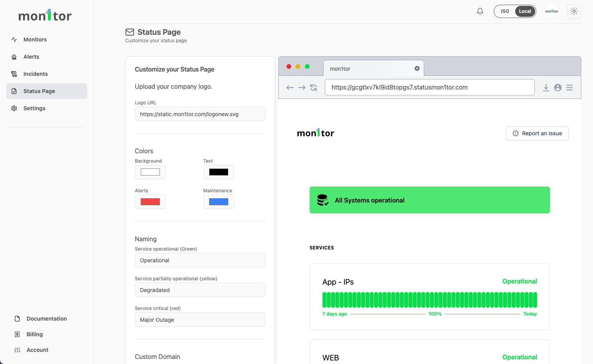Click the preview browser reload icon

pos(314,88)
